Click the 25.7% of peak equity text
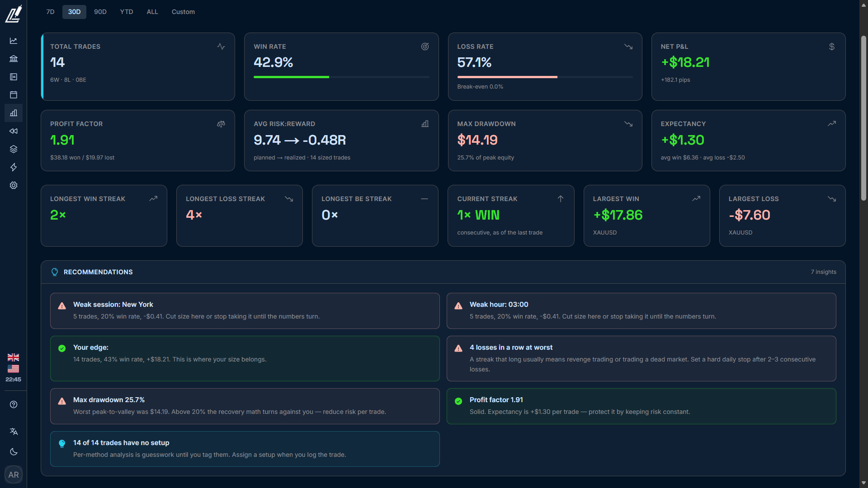Screen dimensions: 868x488 point(486,158)
